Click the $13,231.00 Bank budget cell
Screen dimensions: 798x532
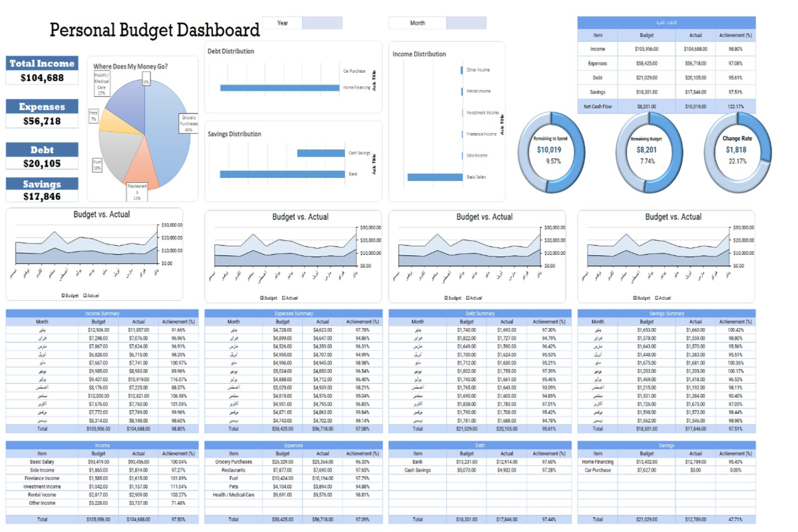coord(466,462)
